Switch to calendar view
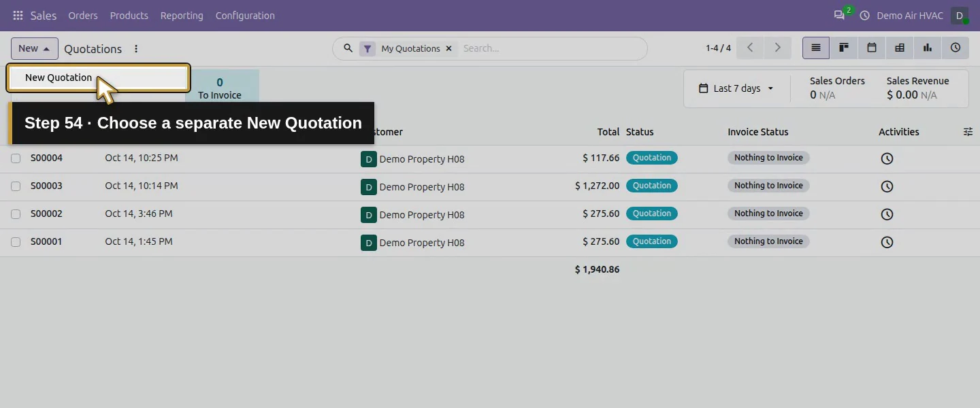 pyautogui.click(x=872, y=48)
